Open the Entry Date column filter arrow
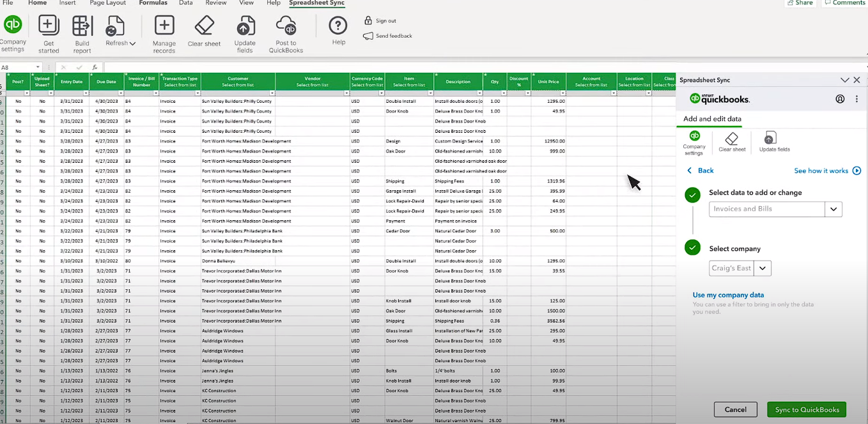Viewport: 868px width, 424px height. [x=86, y=93]
